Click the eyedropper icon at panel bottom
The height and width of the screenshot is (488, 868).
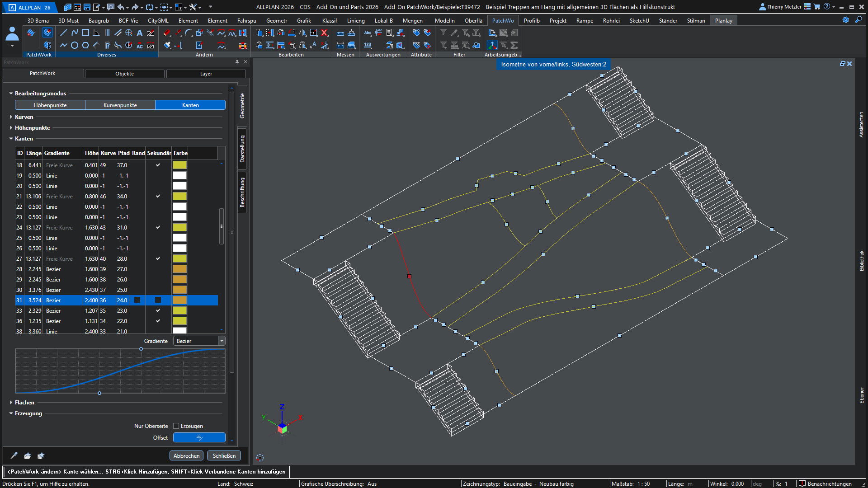pos(14,455)
